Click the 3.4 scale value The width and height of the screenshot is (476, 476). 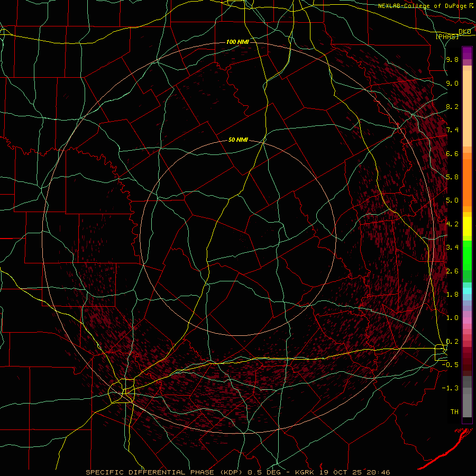[x=452, y=248]
